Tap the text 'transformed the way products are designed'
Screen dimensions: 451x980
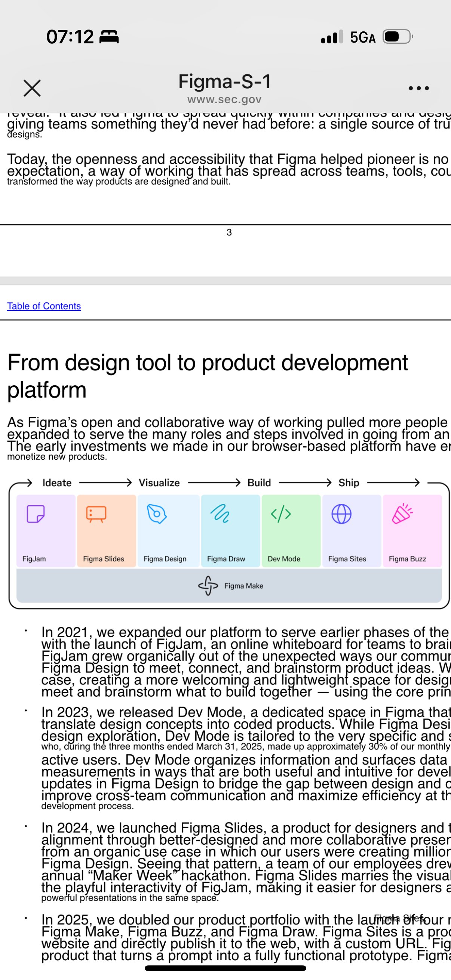[98, 182]
